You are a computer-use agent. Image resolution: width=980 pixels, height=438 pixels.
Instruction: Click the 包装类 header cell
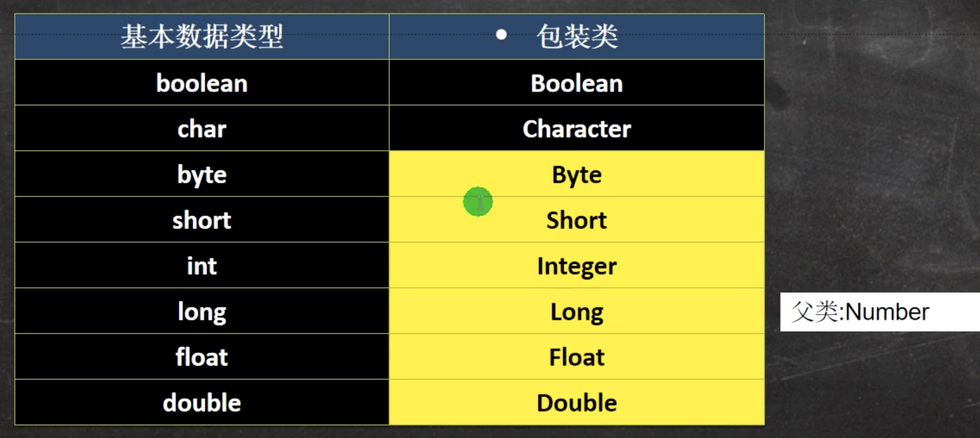(577, 37)
